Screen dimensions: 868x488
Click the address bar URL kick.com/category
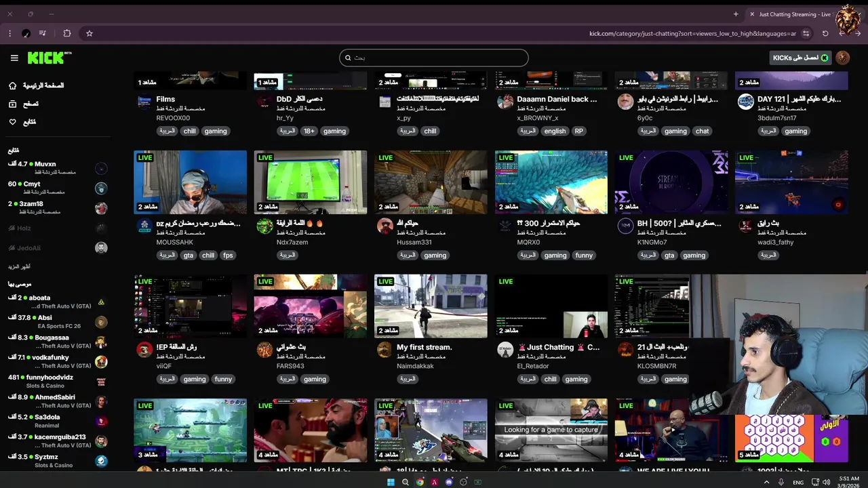click(692, 33)
